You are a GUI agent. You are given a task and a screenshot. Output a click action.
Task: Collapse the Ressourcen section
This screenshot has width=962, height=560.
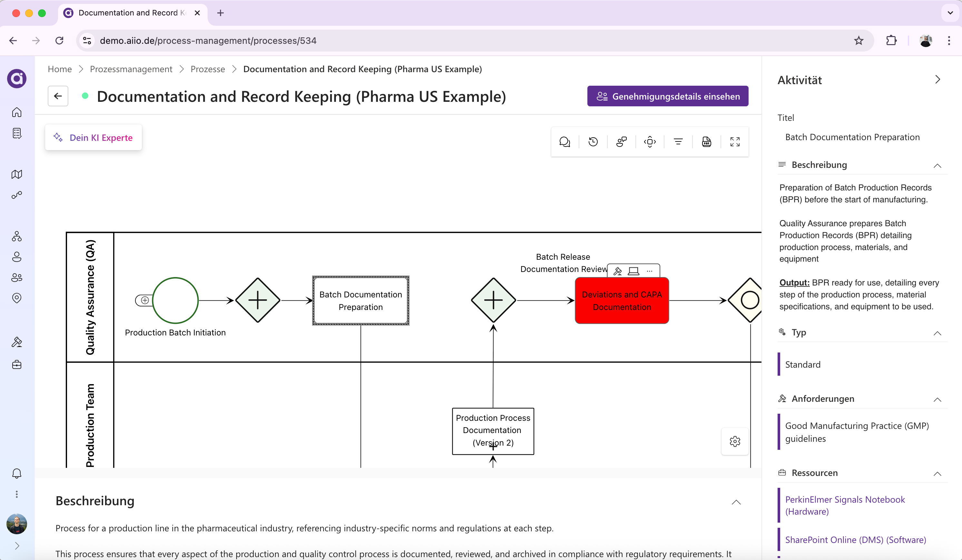click(x=937, y=473)
